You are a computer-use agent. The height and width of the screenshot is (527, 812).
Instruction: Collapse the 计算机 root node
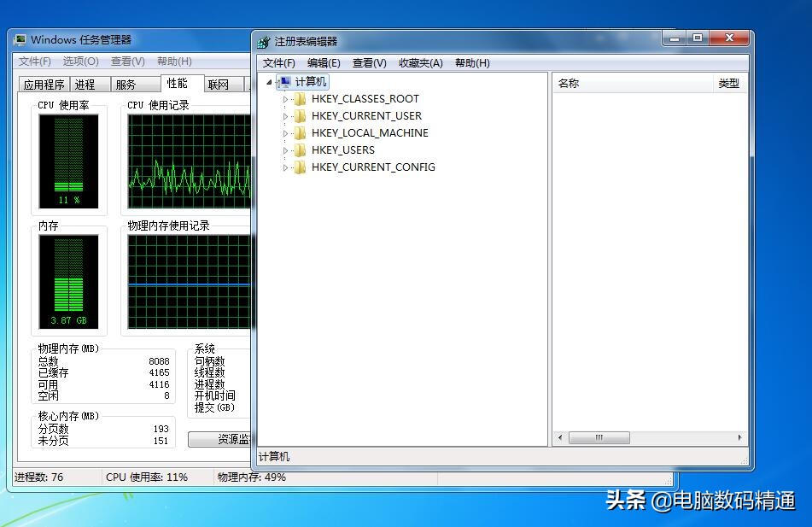[269, 82]
